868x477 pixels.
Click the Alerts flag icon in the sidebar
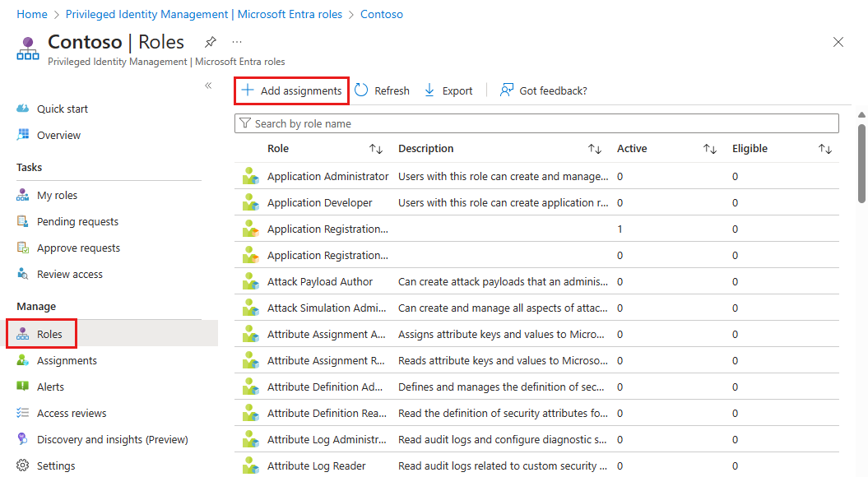click(x=22, y=387)
